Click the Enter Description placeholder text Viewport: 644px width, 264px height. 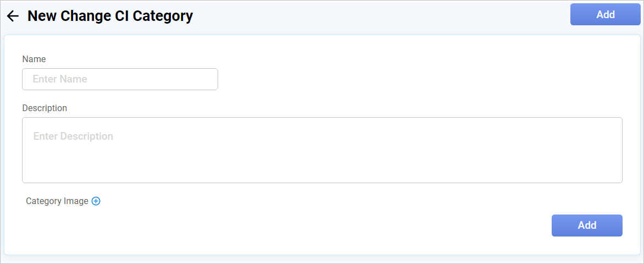73,136
